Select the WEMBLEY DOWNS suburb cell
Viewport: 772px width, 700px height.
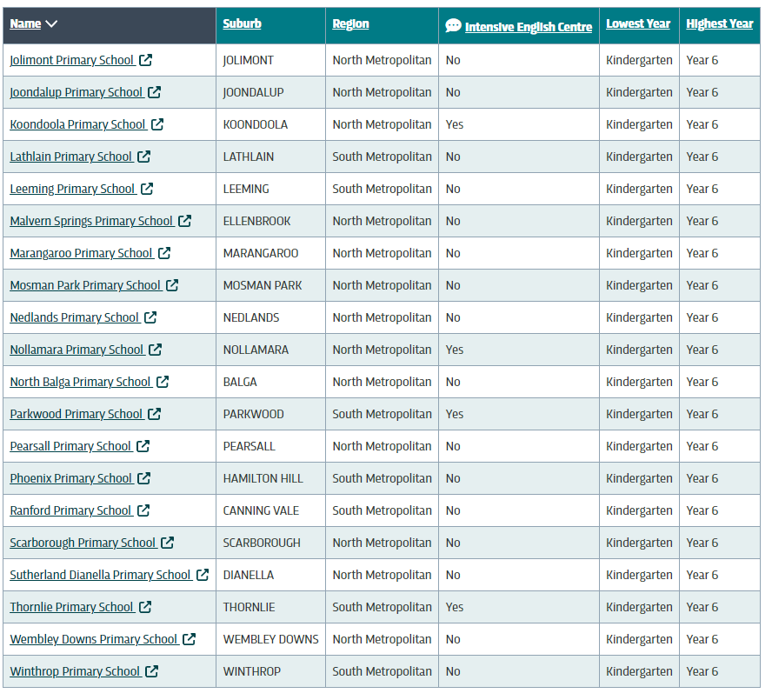[270, 639]
